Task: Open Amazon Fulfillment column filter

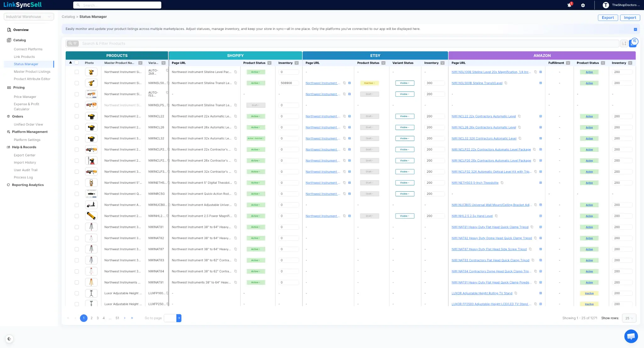Action: tap(568, 63)
